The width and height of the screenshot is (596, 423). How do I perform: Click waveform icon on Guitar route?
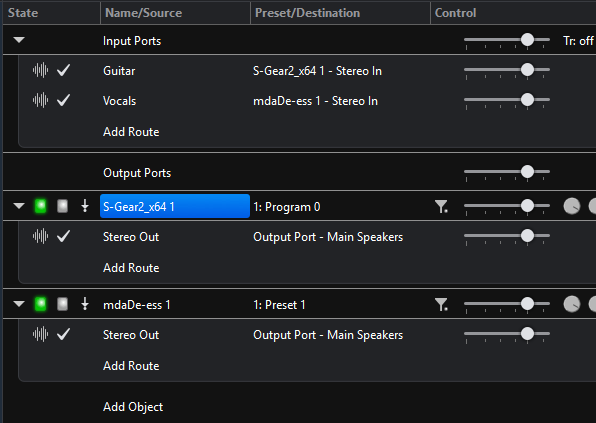pyautogui.click(x=40, y=70)
